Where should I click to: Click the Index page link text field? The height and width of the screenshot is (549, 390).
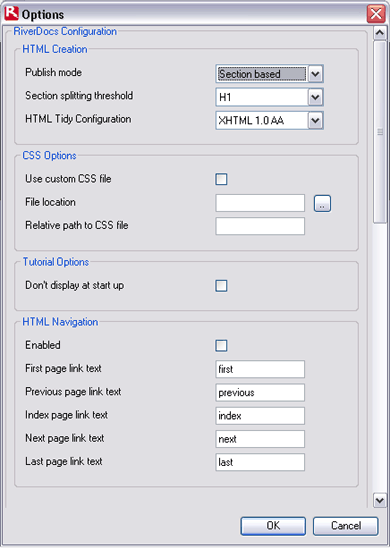point(260,416)
